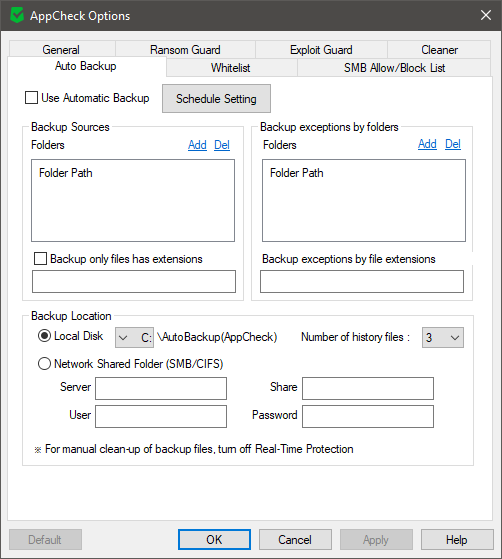Open the C: drive dropdown

134,337
